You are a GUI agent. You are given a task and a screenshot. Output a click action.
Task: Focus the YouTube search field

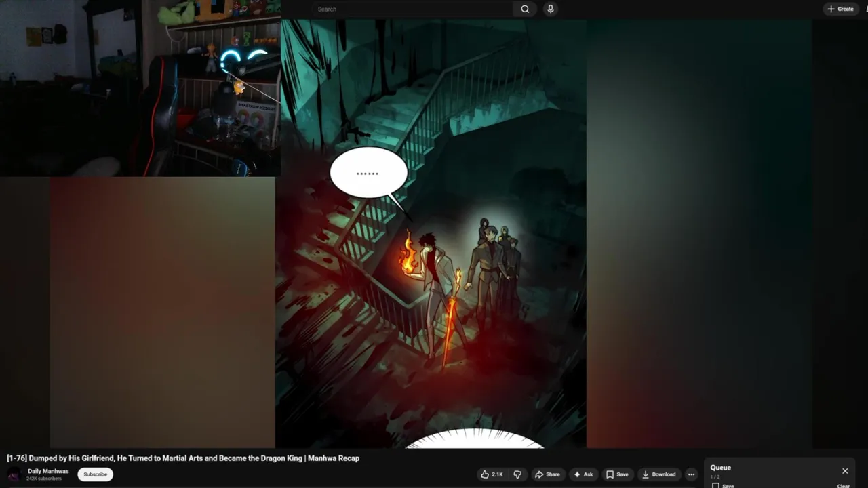pos(412,9)
